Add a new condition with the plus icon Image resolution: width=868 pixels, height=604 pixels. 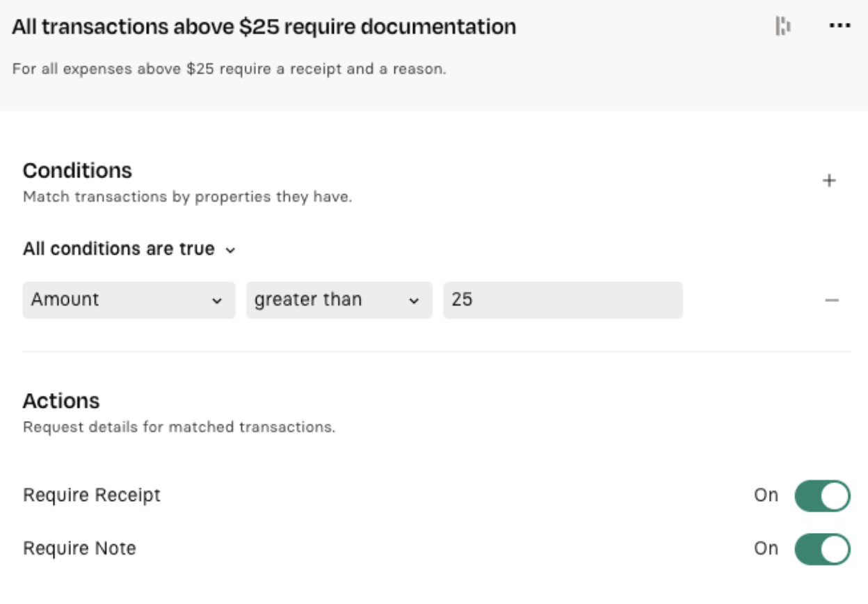pos(829,181)
